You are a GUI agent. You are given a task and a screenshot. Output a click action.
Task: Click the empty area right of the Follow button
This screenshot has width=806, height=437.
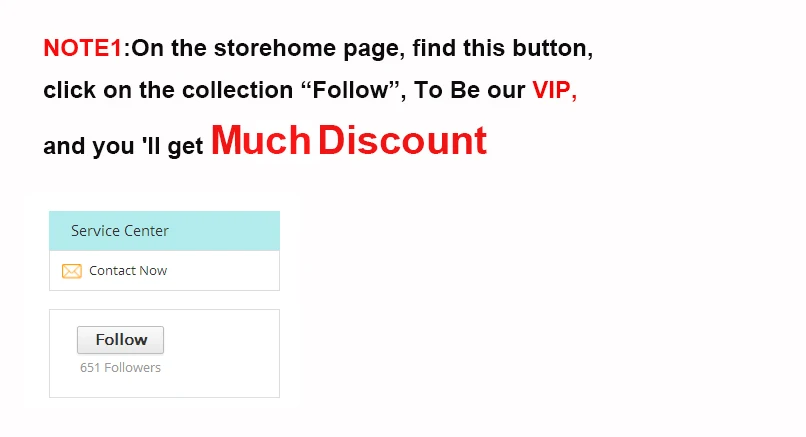click(221, 340)
